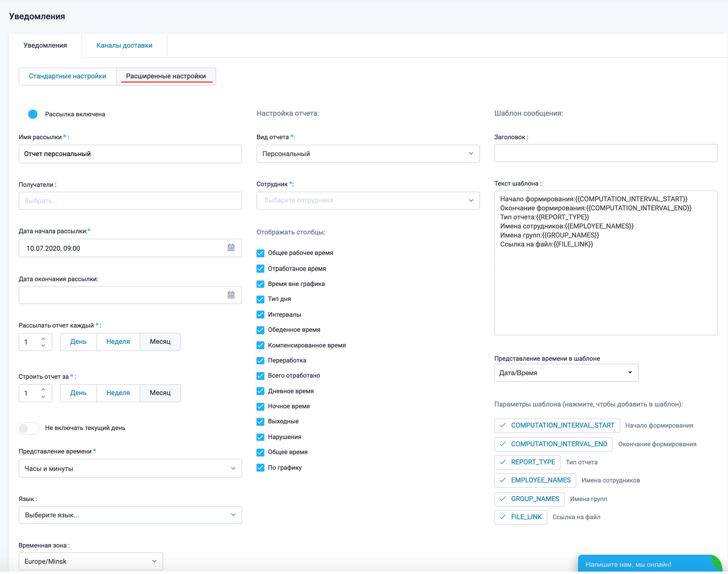Choose 'День' for report period
This screenshot has height=574, width=728.
(x=78, y=393)
